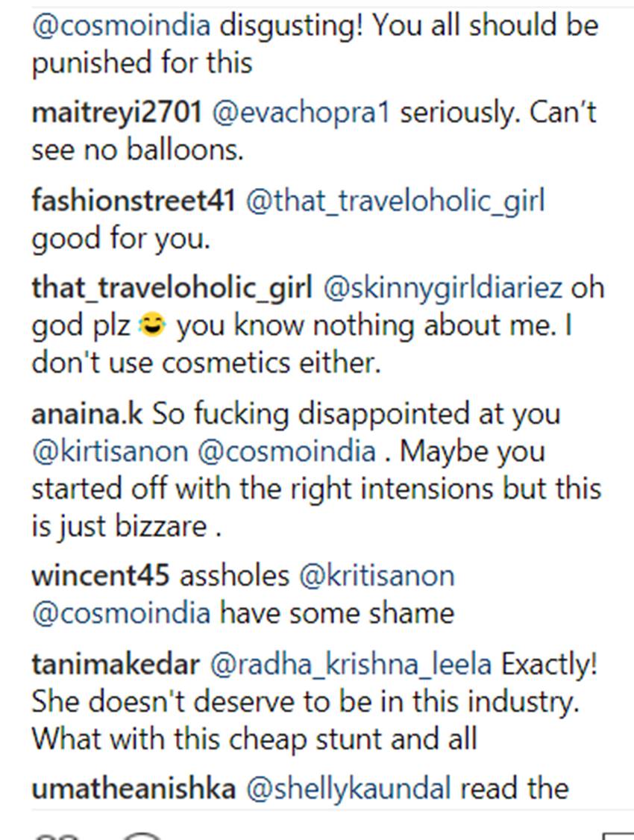
Task: Click the bookmark save icon at bottom right
Action: [x=617, y=835]
